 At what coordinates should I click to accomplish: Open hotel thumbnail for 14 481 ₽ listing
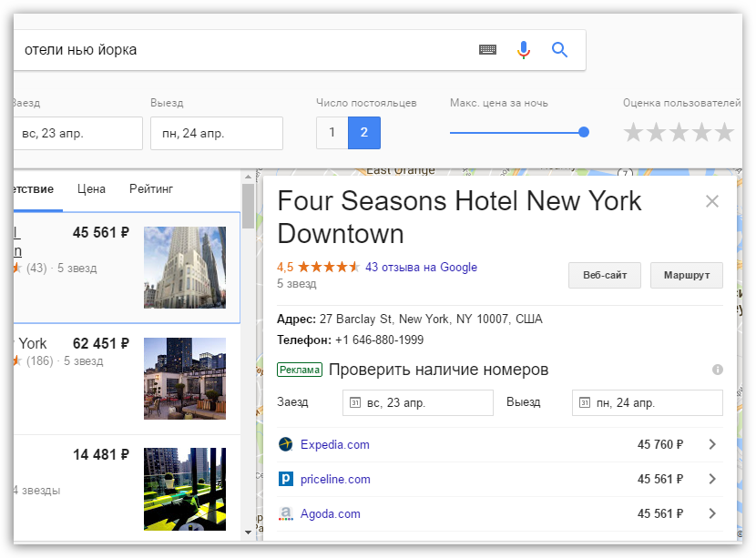(x=185, y=489)
